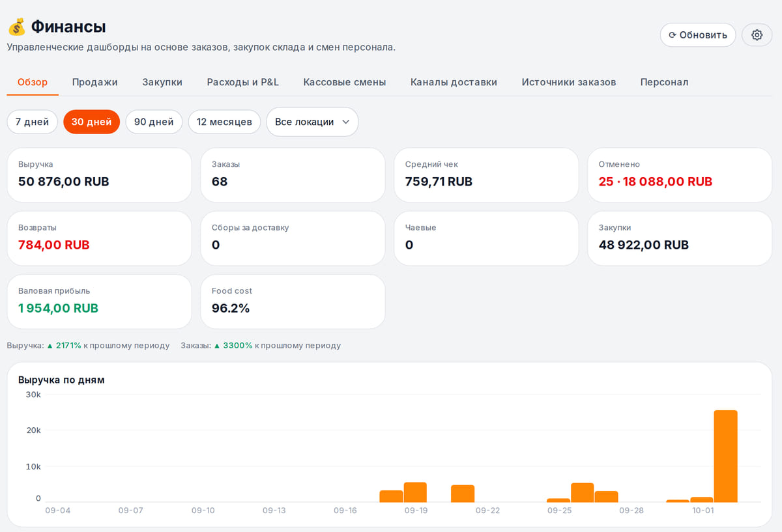Select the 30 дней period
The width and height of the screenshot is (782, 532).
92,122
